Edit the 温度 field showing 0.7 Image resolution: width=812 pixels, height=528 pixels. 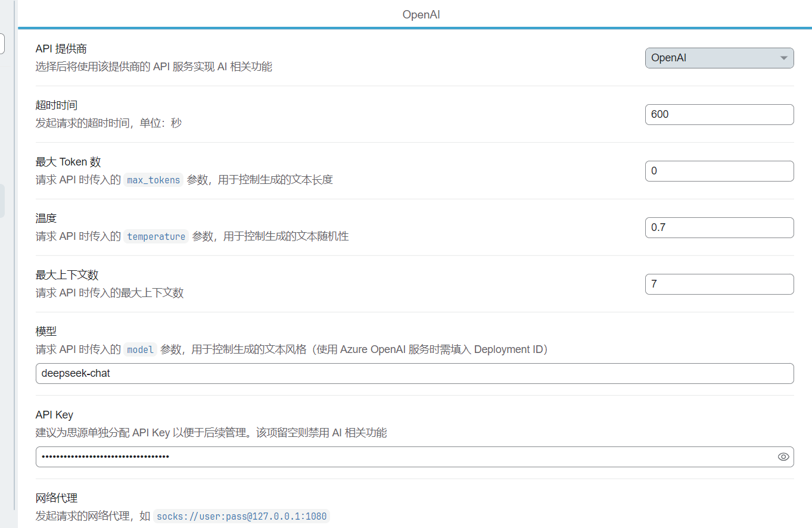tap(719, 227)
